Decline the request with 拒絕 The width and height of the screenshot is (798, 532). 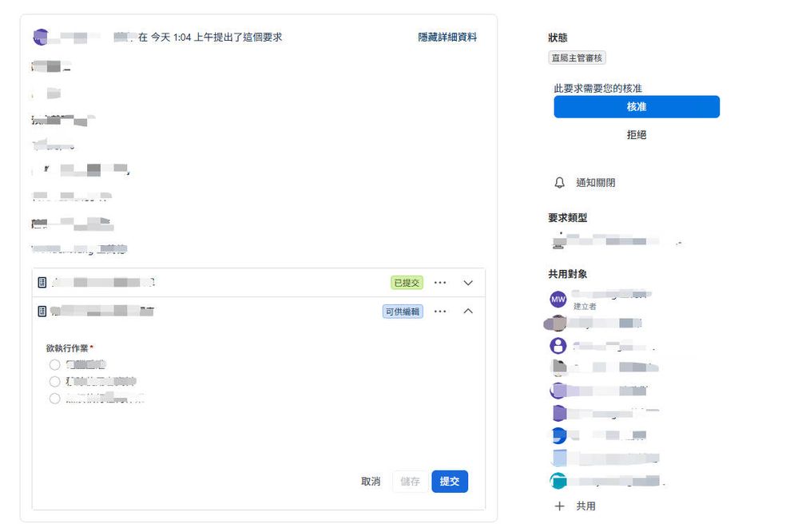[x=636, y=134]
